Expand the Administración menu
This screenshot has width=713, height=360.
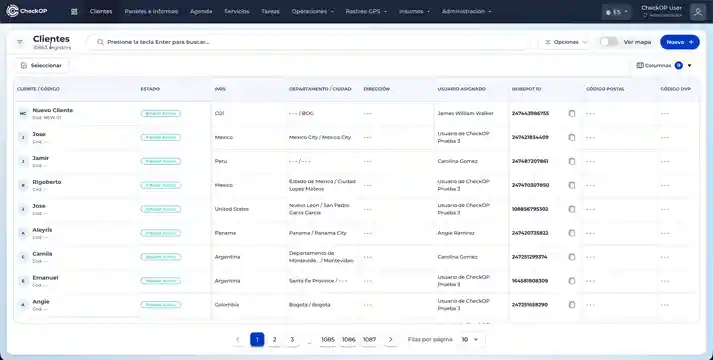click(467, 11)
